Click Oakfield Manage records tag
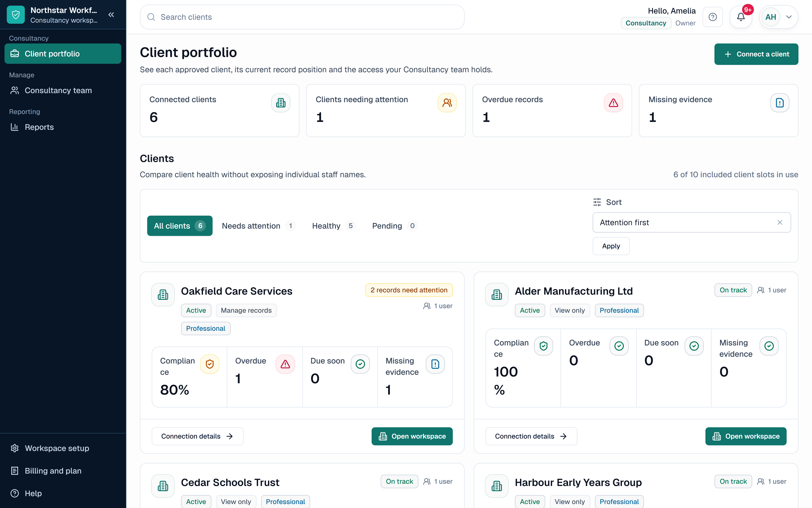Screen dimensions: 812x508 (246, 310)
